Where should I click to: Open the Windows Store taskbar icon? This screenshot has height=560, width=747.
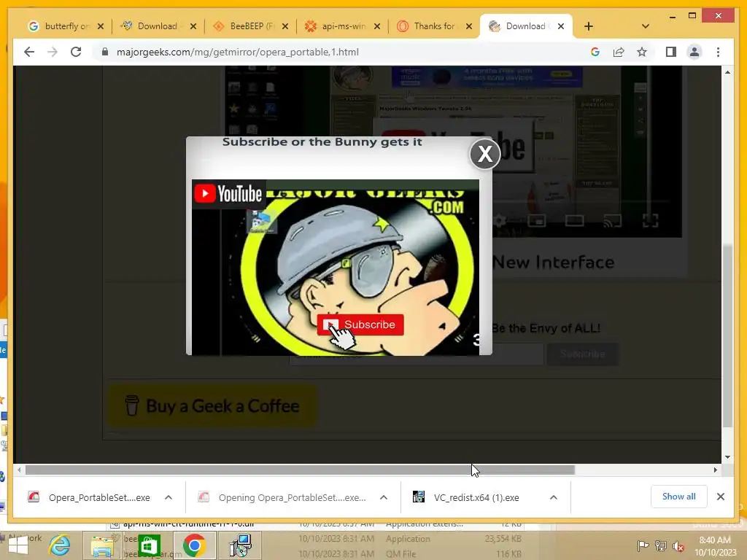click(148, 545)
